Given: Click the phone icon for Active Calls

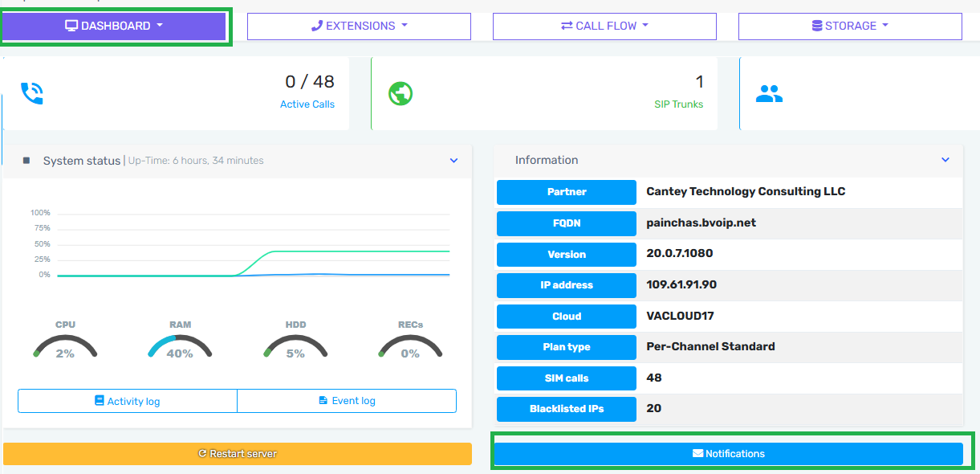Looking at the screenshot, I should click(32, 94).
